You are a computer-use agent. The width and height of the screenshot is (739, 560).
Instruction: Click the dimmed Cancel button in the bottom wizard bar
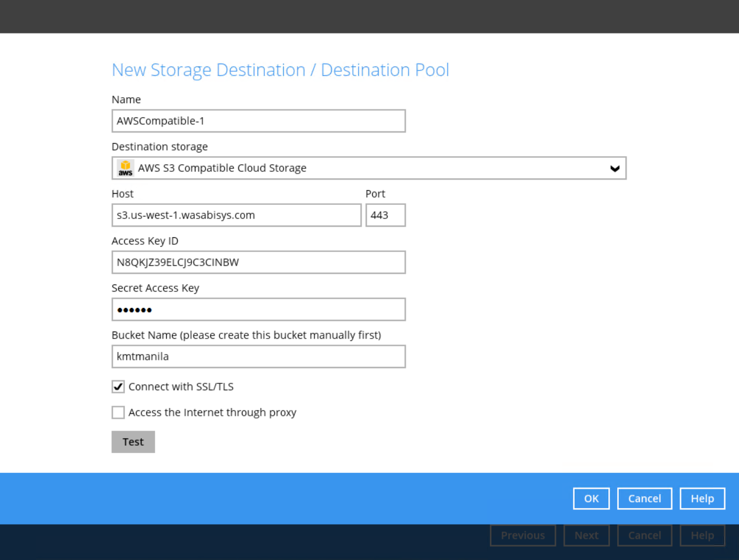point(644,535)
